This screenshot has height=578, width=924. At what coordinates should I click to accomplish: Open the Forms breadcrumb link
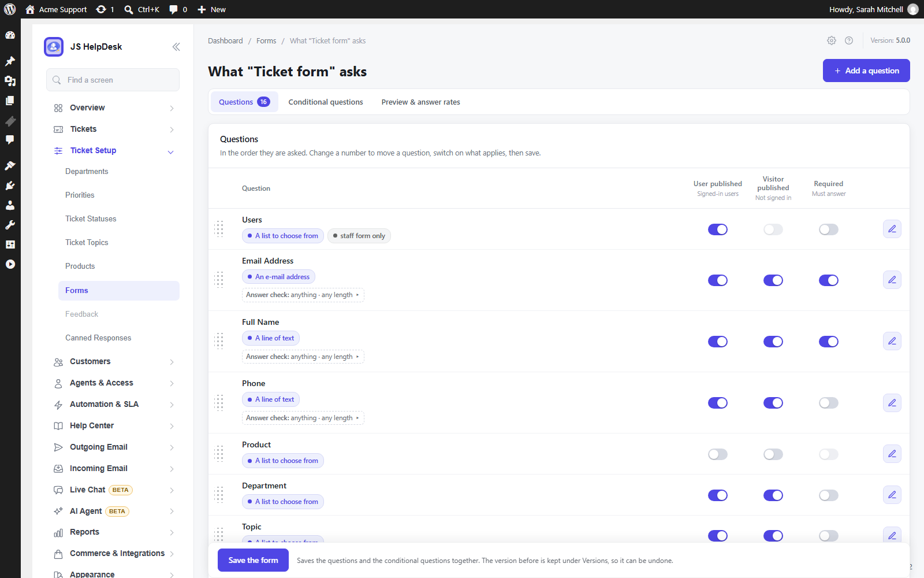[x=266, y=41]
